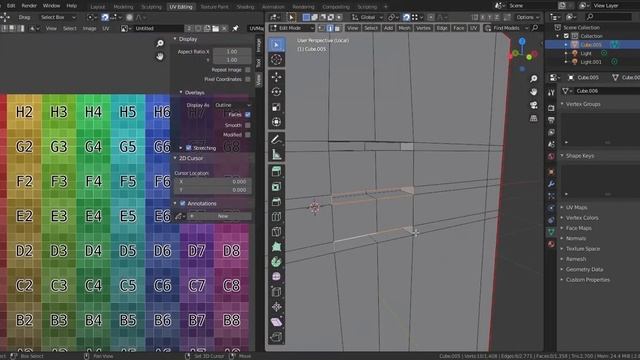Open the Global transform orientation dropdown
Screen dimensions: 640x360
[367, 17]
